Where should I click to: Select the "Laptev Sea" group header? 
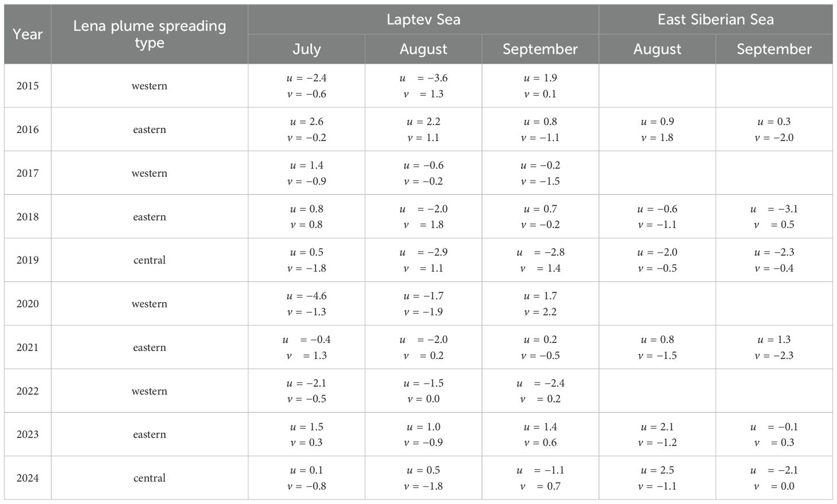click(x=423, y=19)
